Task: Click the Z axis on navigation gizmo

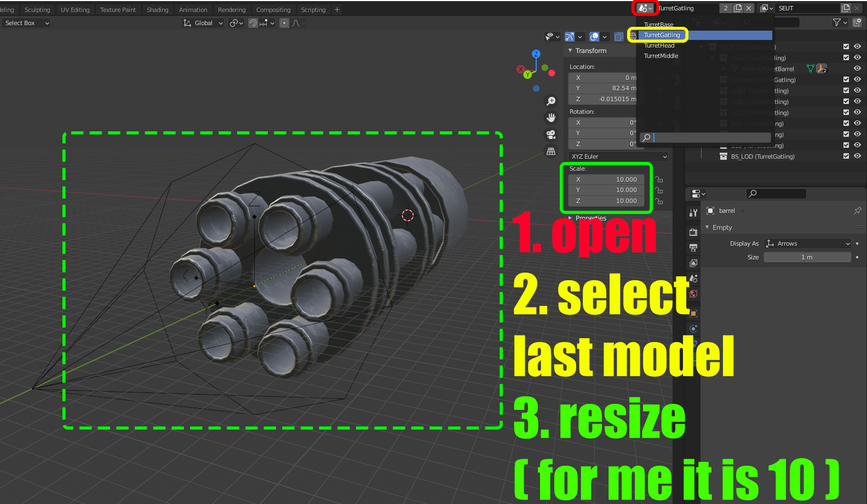Action: (536, 54)
